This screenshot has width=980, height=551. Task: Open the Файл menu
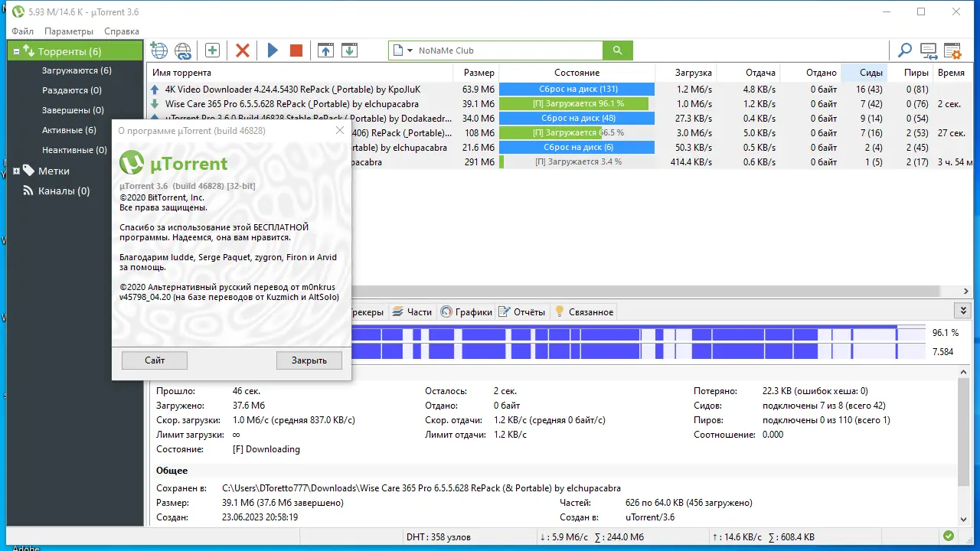point(23,31)
